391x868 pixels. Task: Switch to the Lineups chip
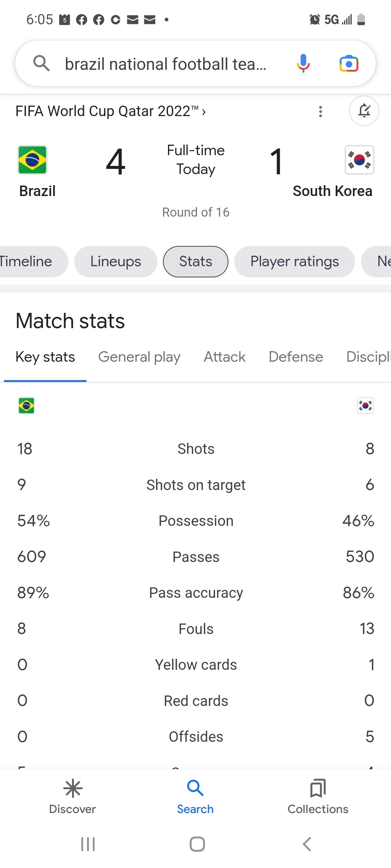(x=115, y=261)
